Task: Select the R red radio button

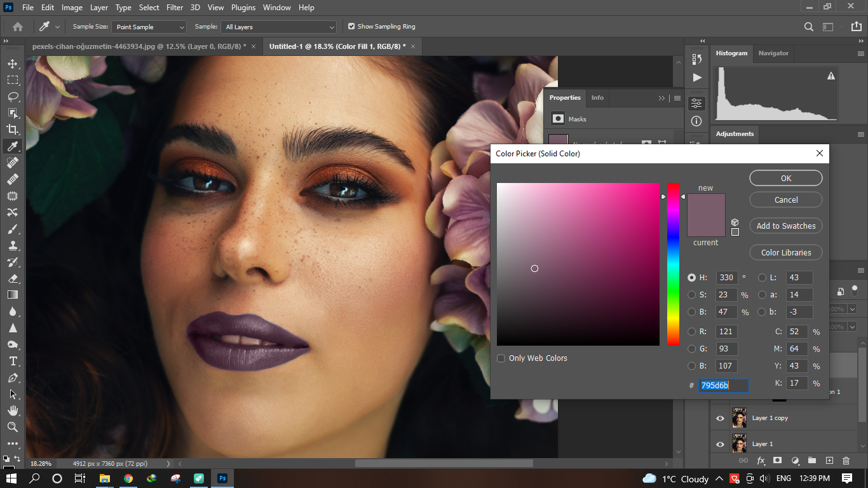Action: (692, 331)
